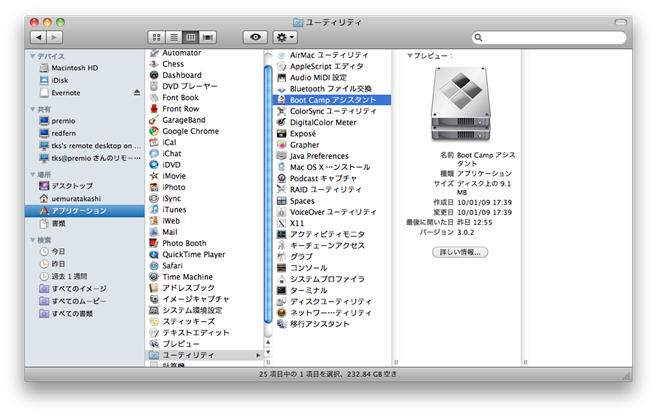Select the DigitalColor Meter icon
Screen dimensions: 657x416
(282, 122)
